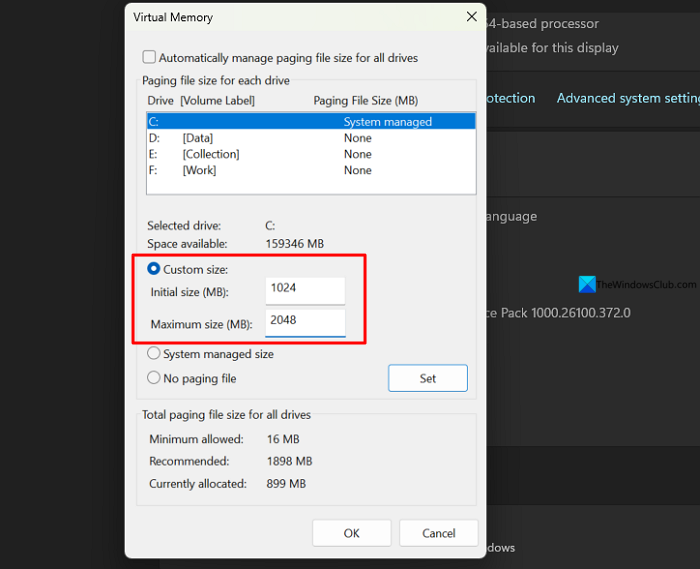Screen dimensions: 700x569
Task: Click the Space available 159346 MB value
Action: pyautogui.click(x=295, y=244)
